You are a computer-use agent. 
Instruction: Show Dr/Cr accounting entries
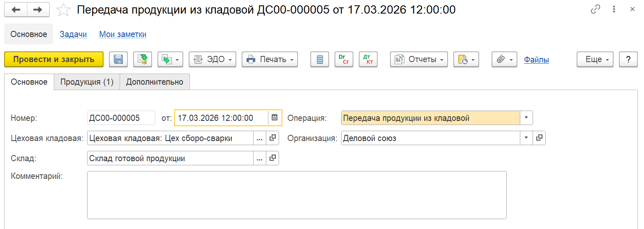tap(344, 59)
